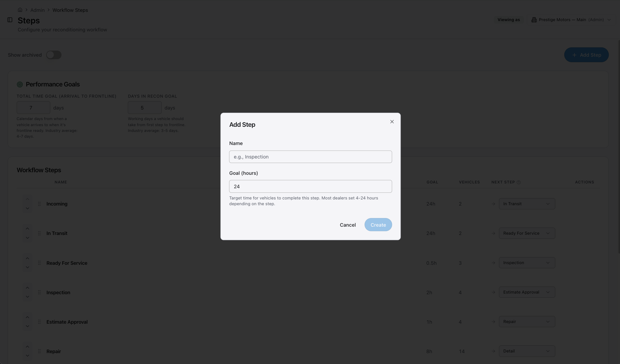620x364 pixels.
Task: Click the Estimate Approval step name
Action: pyautogui.click(x=67, y=322)
